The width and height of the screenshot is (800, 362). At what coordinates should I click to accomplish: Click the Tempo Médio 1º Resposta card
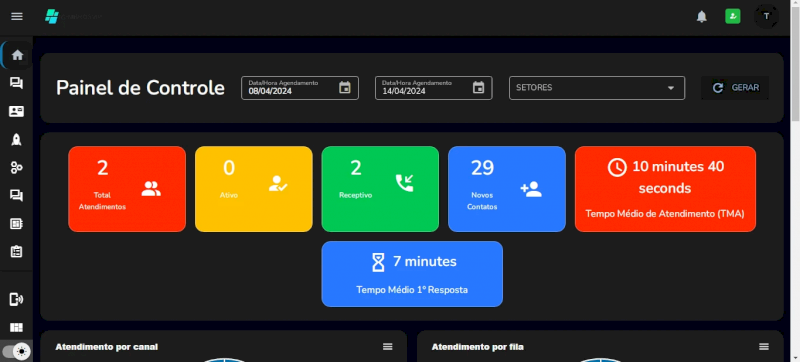(x=412, y=274)
